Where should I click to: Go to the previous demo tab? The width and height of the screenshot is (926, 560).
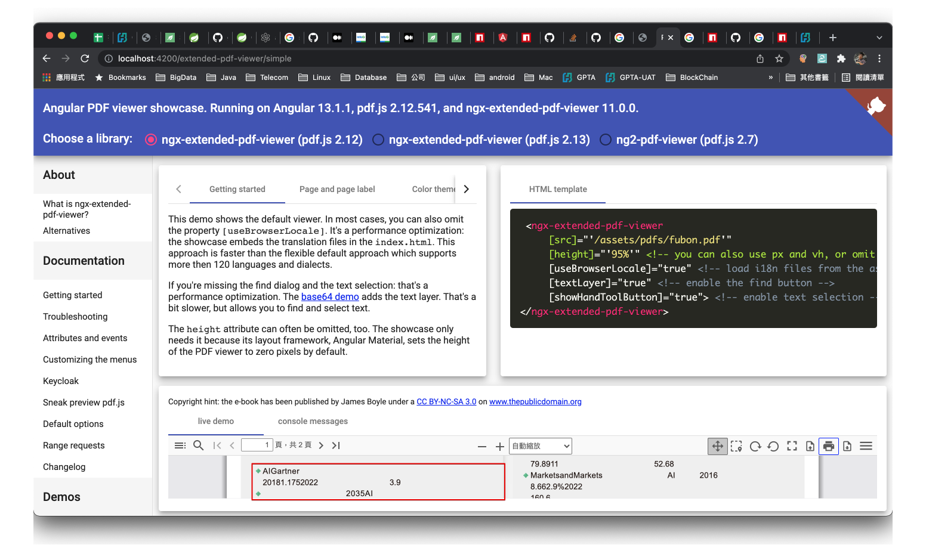click(x=178, y=188)
